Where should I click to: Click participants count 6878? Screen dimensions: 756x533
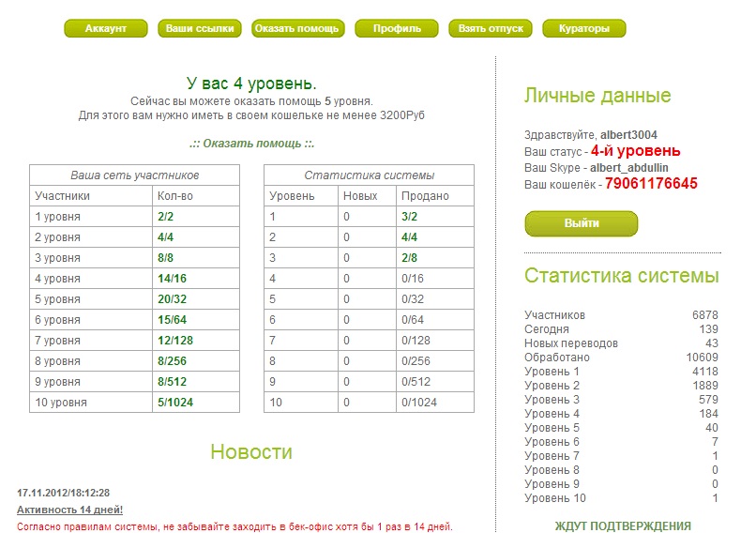click(x=705, y=315)
